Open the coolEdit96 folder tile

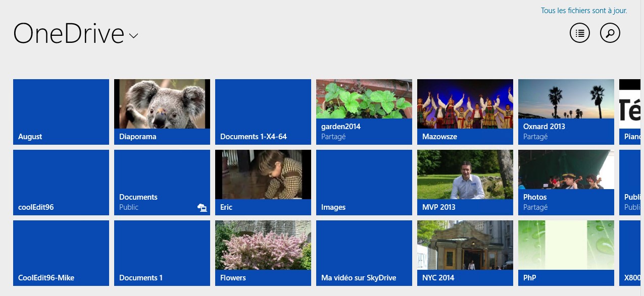(61, 183)
